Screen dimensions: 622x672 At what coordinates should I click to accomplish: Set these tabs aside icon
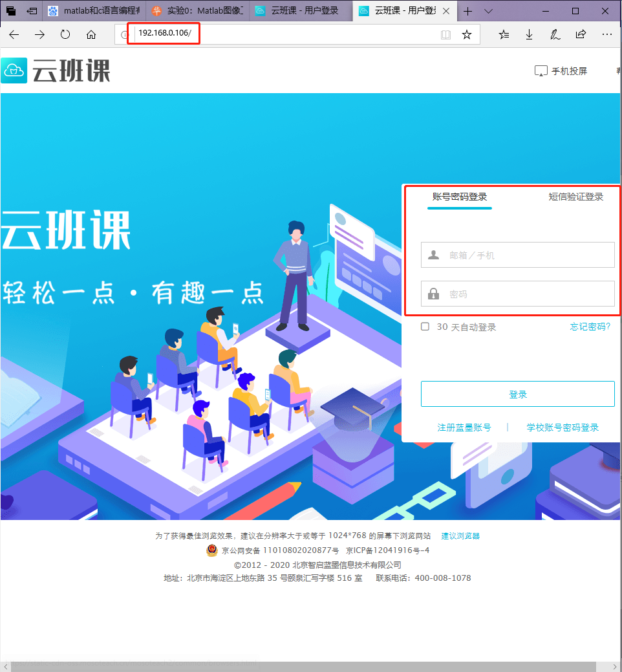(x=32, y=11)
